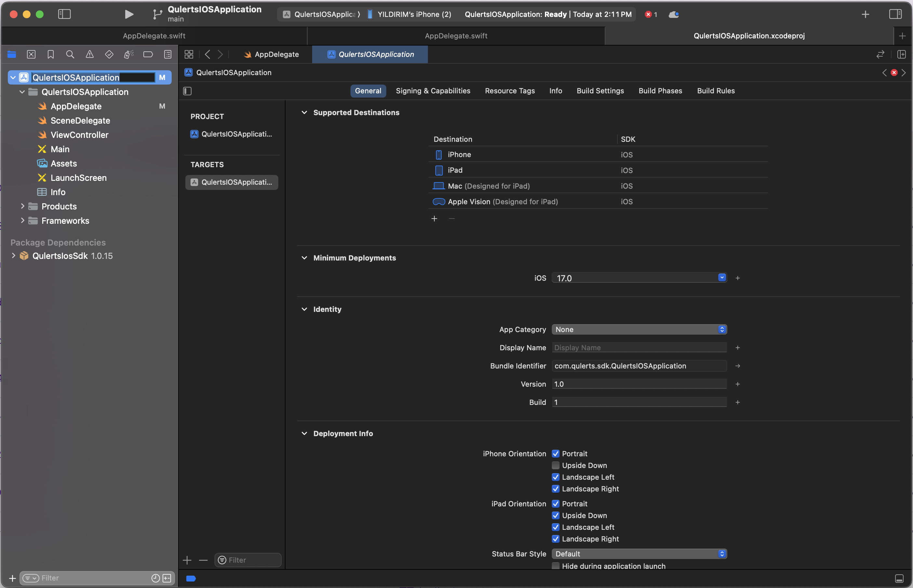Add a new editor tab with plus
This screenshot has height=588, width=913.
[x=902, y=36]
